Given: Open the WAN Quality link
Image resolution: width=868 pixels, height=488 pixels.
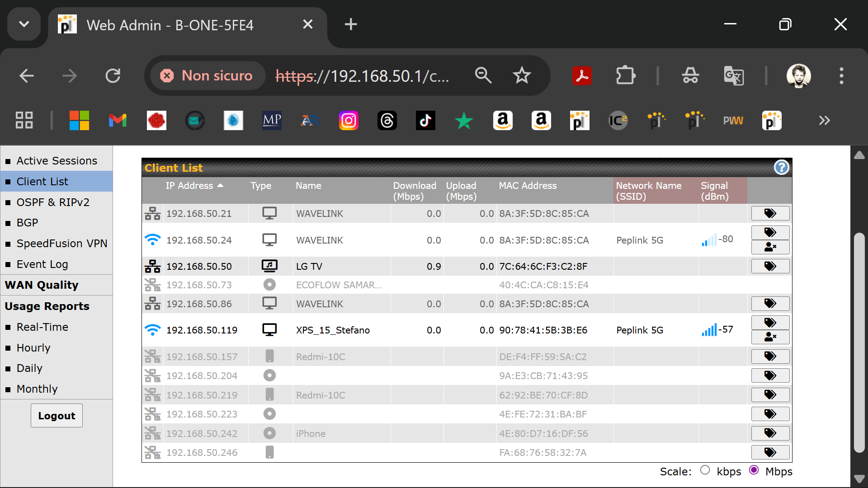Looking at the screenshot, I should pyautogui.click(x=42, y=285).
